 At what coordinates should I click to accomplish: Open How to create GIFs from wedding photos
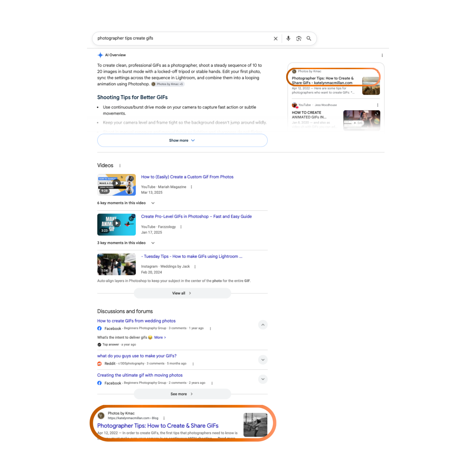click(x=136, y=321)
